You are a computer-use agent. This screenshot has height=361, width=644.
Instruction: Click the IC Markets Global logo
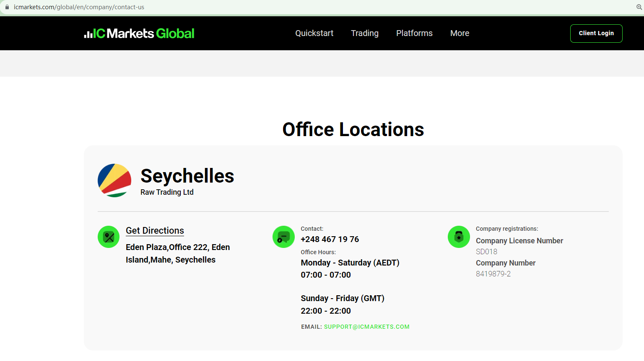139,34
